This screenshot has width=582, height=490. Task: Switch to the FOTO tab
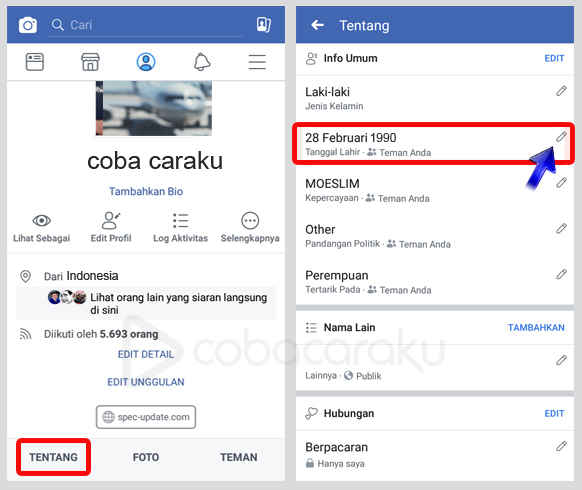click(x=146, y=457)
